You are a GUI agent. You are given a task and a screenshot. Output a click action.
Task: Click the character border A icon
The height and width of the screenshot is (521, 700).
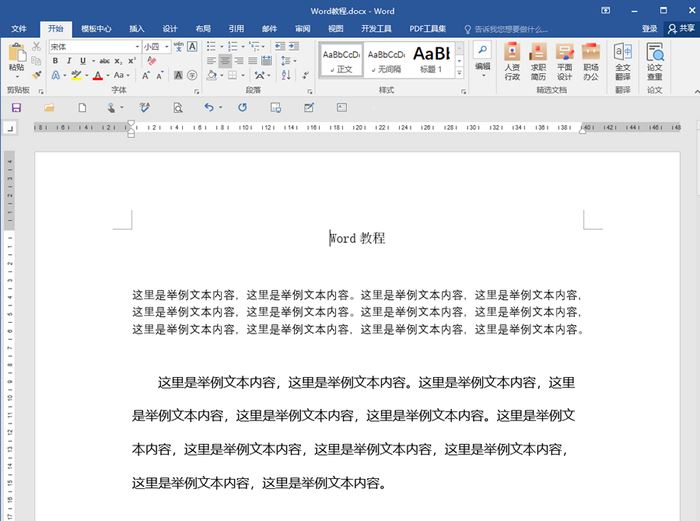[192, 46]
